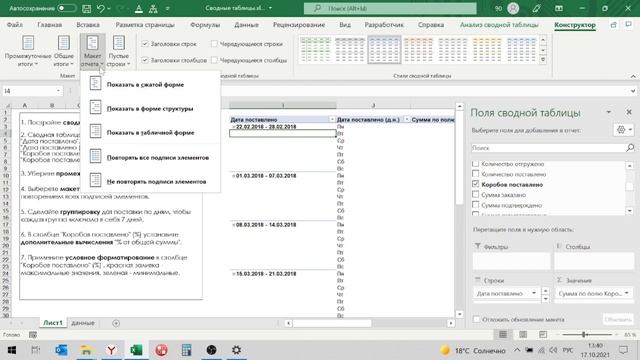Image resolution: width=640 pixels, height=360 pixels.
Task: Check Сумма подтверждено field
Action: (x=476, y=204)
